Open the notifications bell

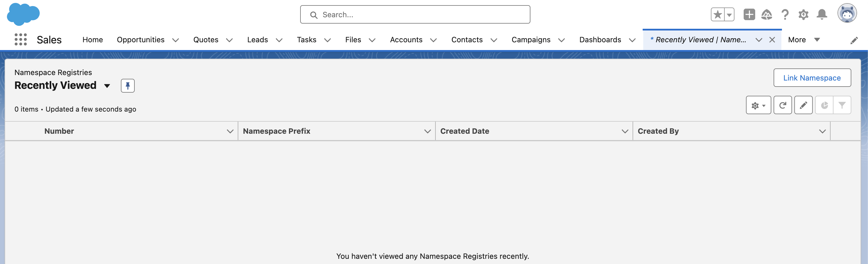[x=822, y=14]
